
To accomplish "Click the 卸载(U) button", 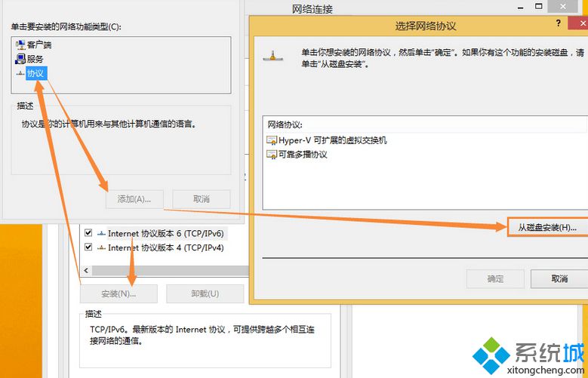I will tap(205, 293).
